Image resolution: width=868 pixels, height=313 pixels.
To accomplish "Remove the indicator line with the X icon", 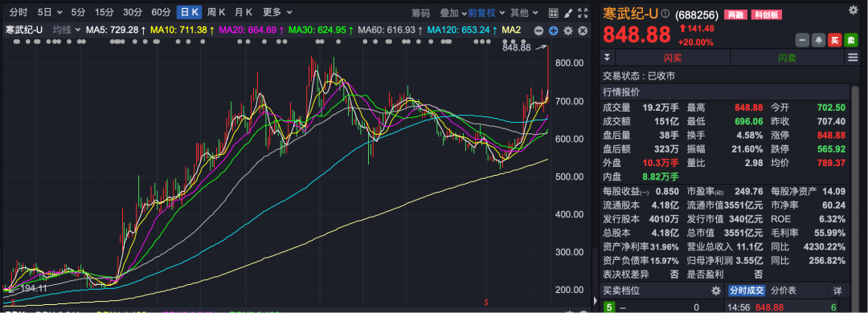I will [x=582, y=30].
